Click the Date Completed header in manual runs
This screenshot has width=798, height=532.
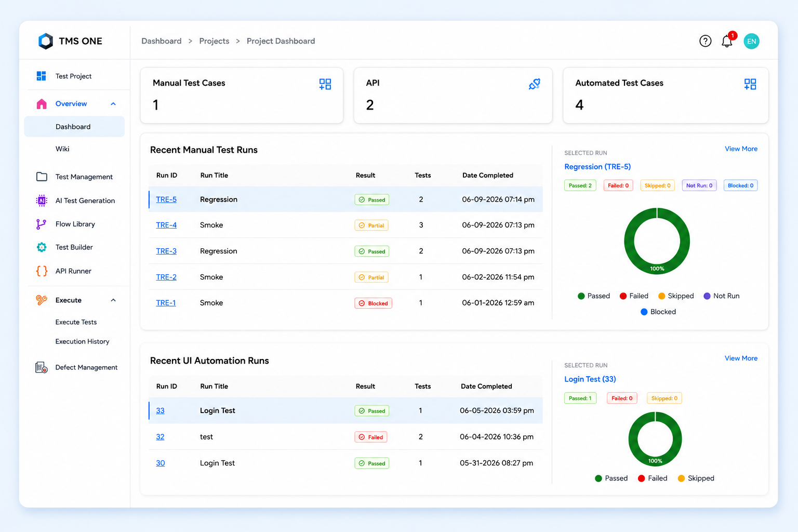point(488,176)
